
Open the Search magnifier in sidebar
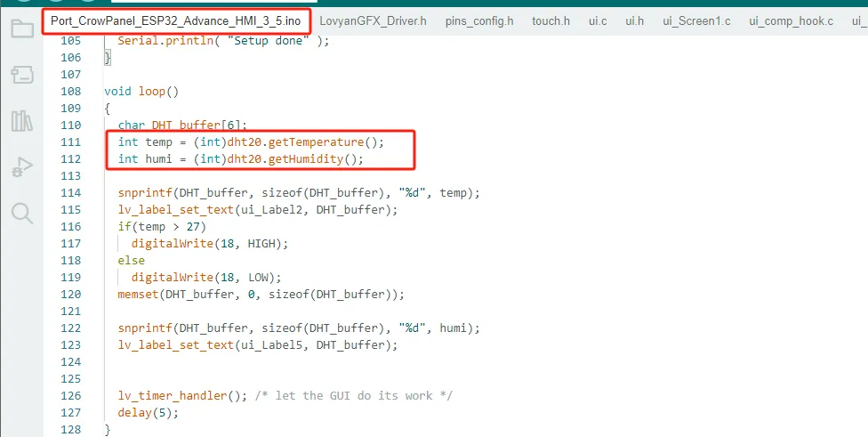pos(21,214)
